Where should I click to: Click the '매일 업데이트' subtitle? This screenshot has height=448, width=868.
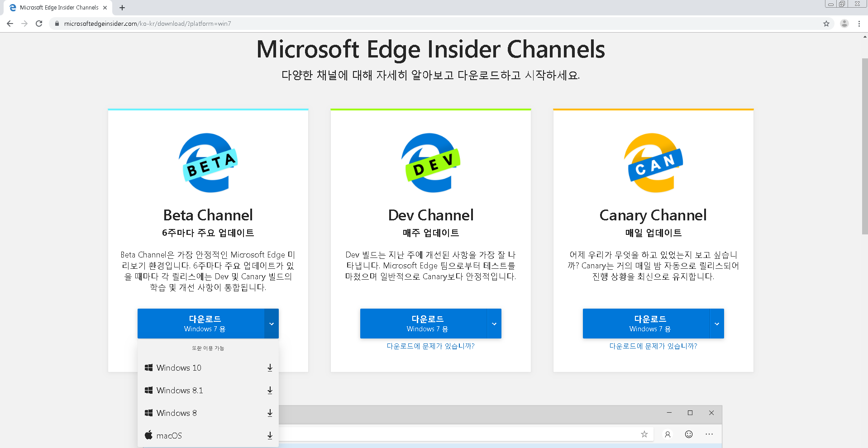tap(653, 233)
